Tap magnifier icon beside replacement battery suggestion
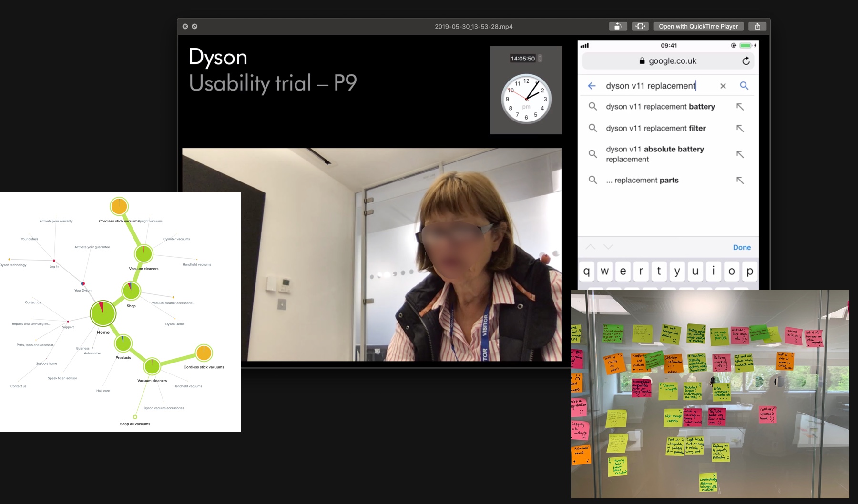The height and width of the screenshot is (504, 858). coord(592,107)
